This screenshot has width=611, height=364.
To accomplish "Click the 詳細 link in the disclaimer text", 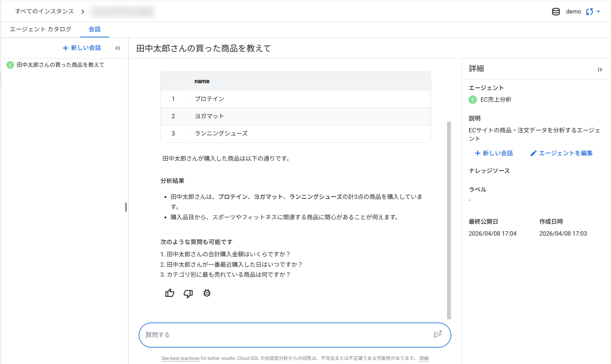I will [424, 358].
